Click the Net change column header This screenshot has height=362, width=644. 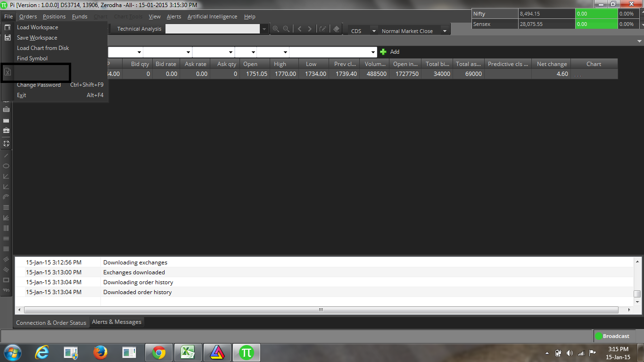coord(552,64)
